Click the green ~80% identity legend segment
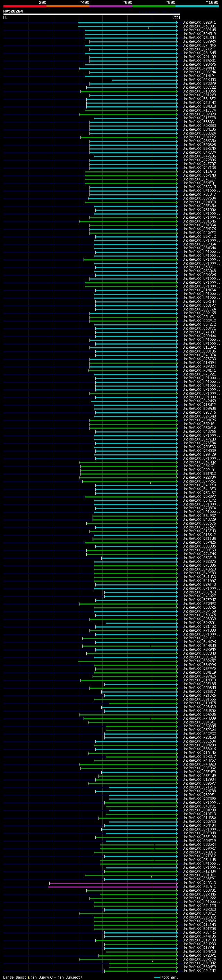 click(154, 6)
